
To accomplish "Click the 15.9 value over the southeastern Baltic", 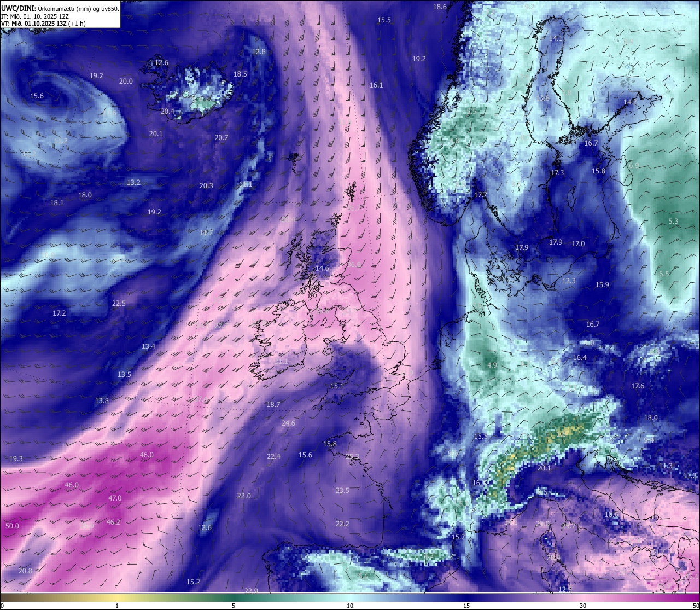I will pos(602,285).
